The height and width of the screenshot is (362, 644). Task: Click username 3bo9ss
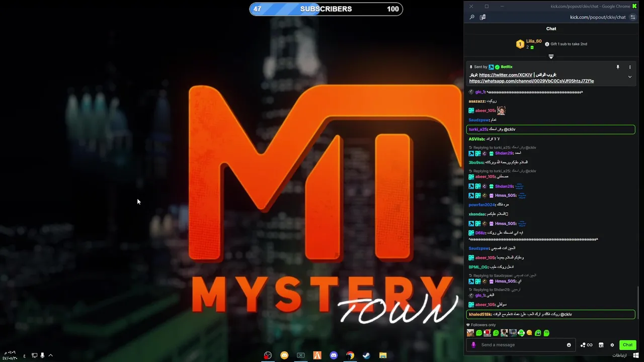pos(476,162)
